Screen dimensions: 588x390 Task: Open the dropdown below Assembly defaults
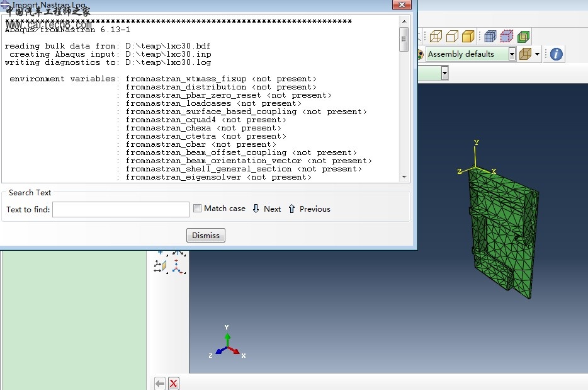(x=444, y=74)
